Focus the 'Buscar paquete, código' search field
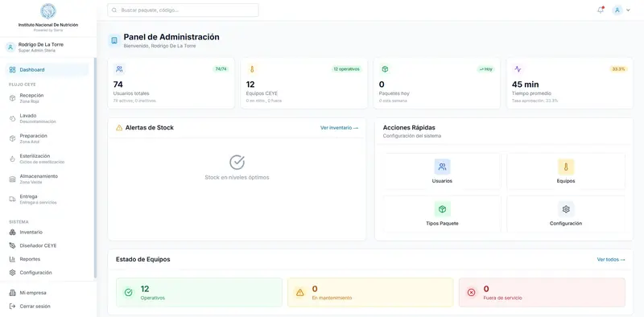Viewport: 644px width, 317px height. 184,10
